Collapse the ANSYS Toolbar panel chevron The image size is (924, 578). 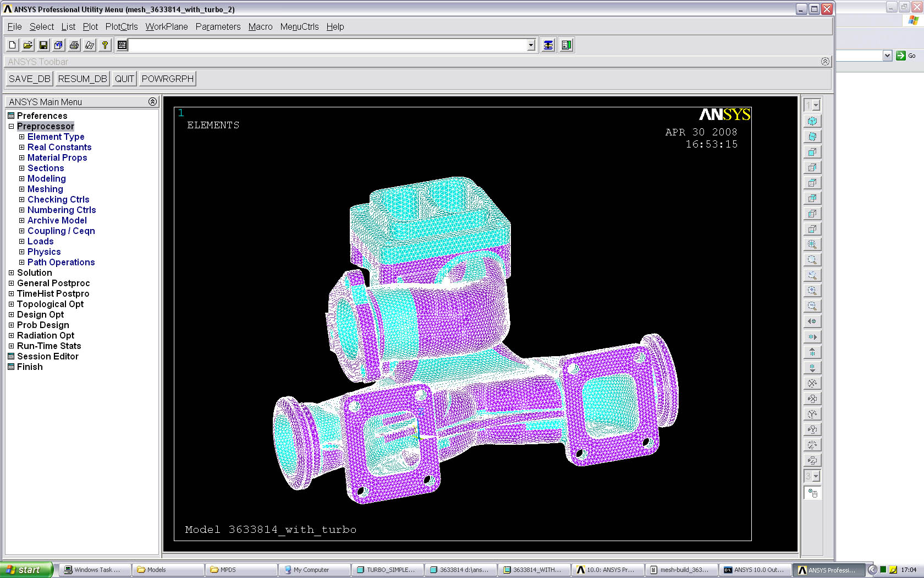click(825, 62)
